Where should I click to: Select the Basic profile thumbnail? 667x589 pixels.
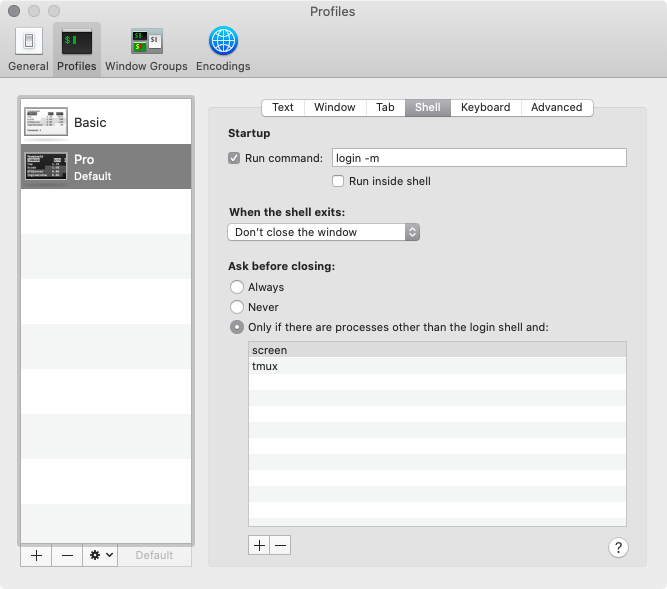pyautogui.click(x=45, y=122)
